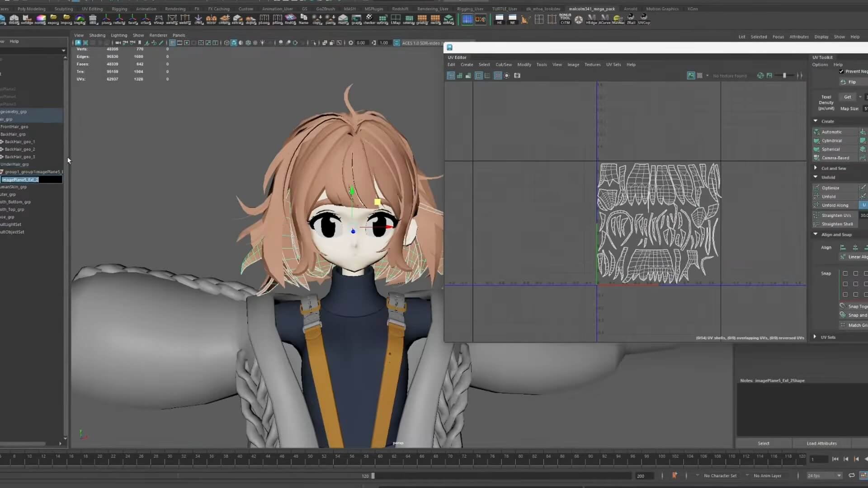Click the 'mirror' shelf icon
The width and height of the screenshot is (868, 488).
coord(211,19)
